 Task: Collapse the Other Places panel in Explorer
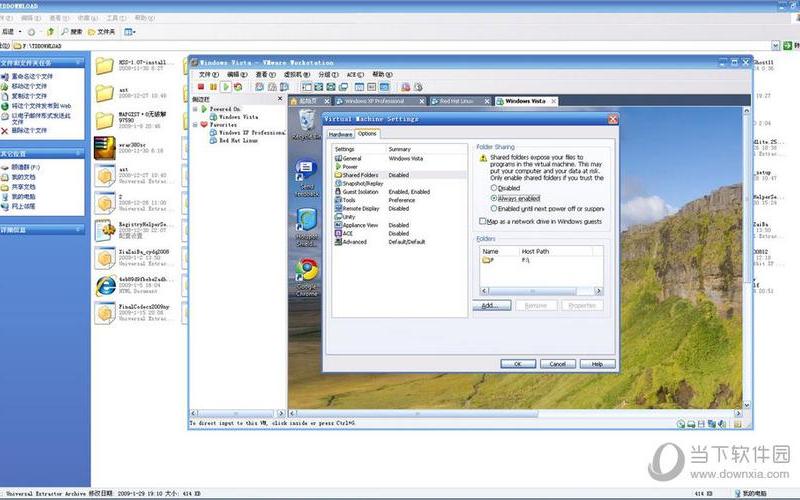(x=79, y=154)
